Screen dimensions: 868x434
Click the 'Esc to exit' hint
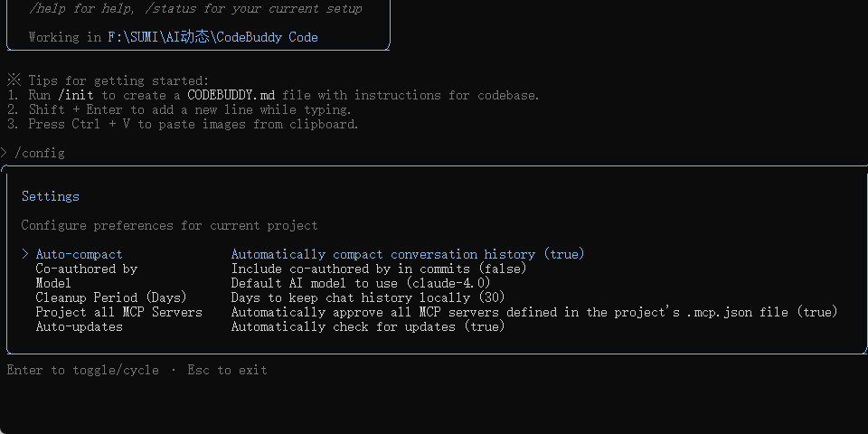tap(227, 370)
